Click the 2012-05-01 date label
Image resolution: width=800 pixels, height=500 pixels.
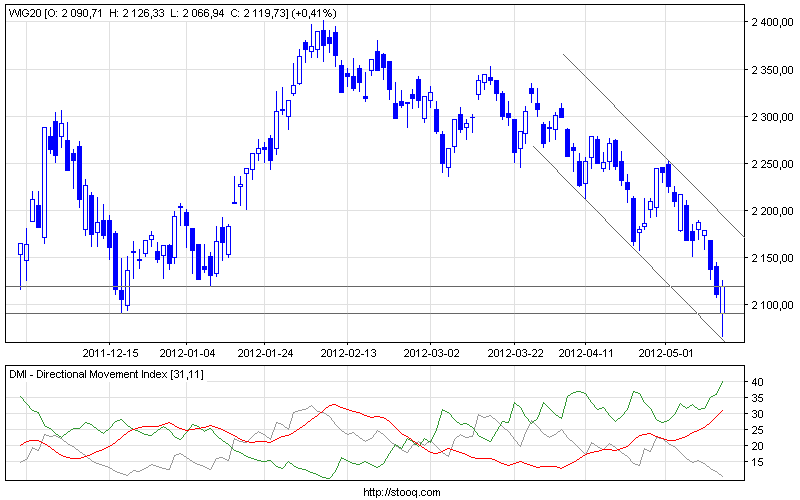(666, 353)
